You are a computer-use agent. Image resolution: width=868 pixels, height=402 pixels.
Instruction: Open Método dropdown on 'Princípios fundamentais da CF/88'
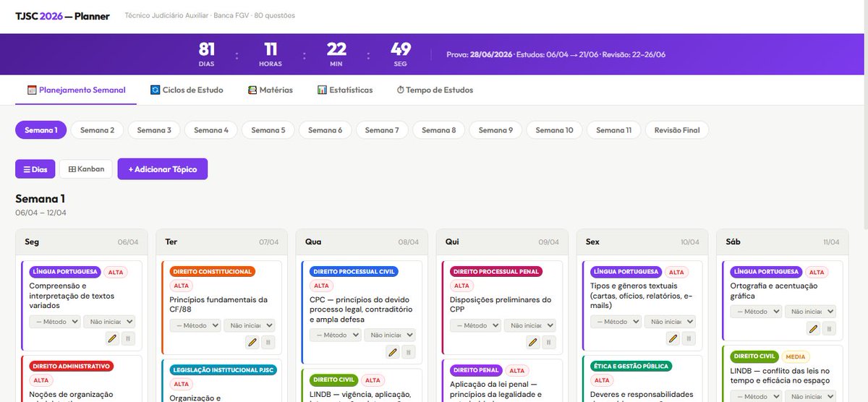click(x=195, y=325)
